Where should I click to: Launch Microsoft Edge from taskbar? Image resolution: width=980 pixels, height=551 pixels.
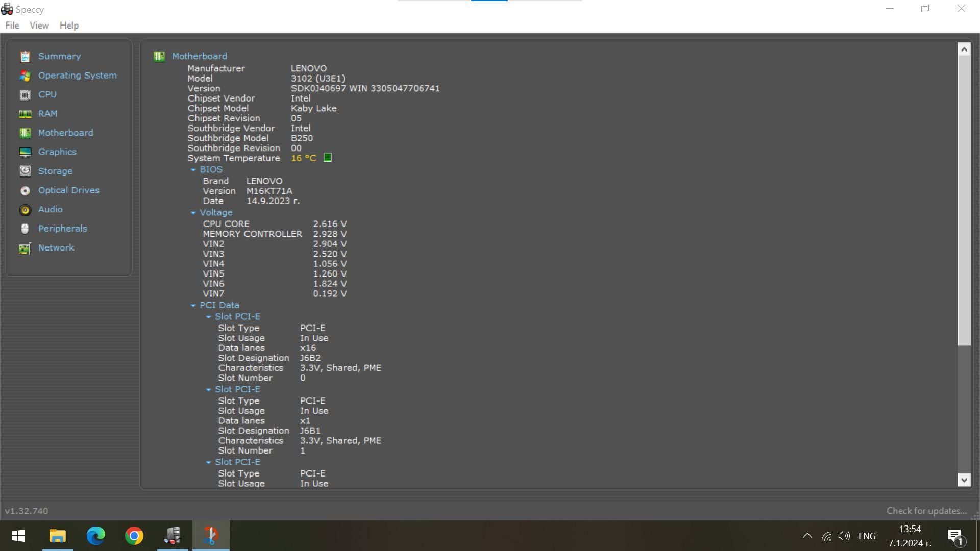pyautogui.click(x=96, y=536)
